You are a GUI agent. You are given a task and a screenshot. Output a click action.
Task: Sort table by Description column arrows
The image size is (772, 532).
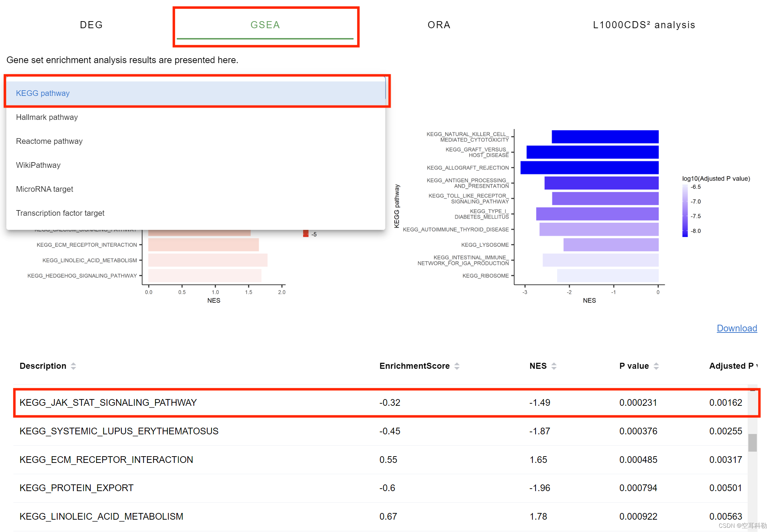[x=73, y=366]
